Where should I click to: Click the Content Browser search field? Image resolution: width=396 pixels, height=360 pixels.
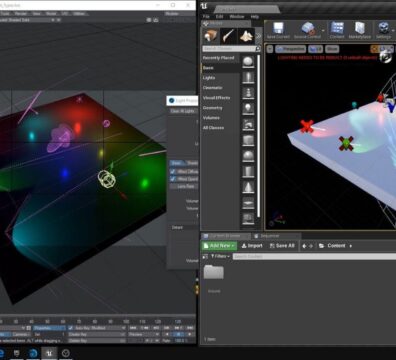[x=314, y=256]
